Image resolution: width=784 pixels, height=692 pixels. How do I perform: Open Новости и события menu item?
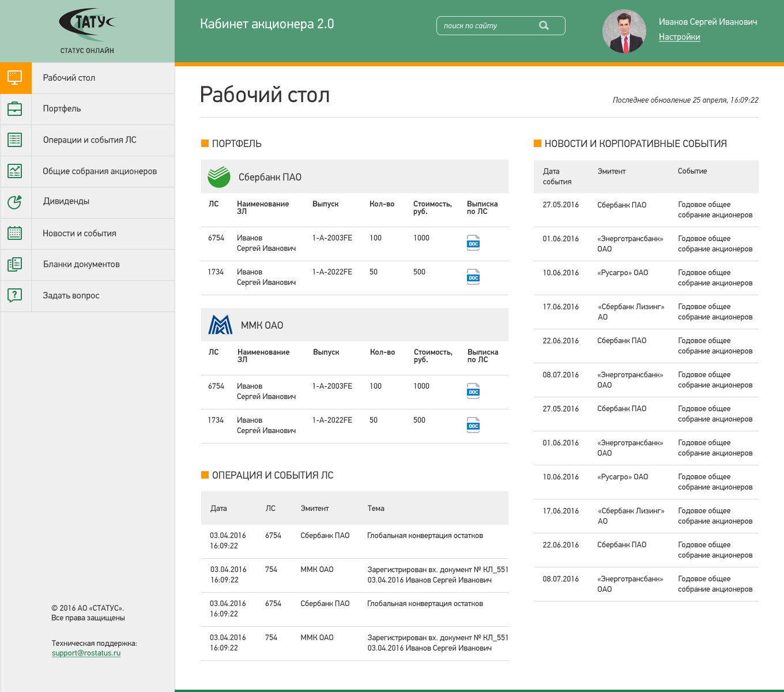tap(88, 234)
